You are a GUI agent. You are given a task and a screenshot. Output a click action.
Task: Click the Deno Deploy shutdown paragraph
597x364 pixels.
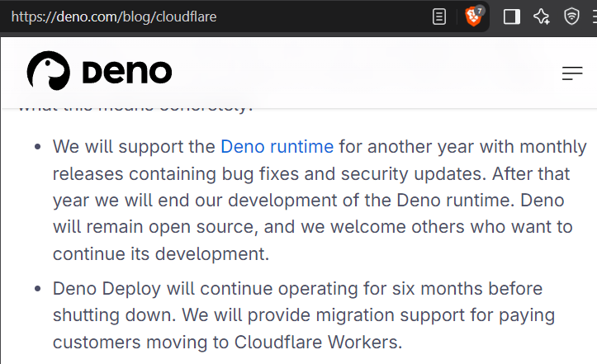303,315
